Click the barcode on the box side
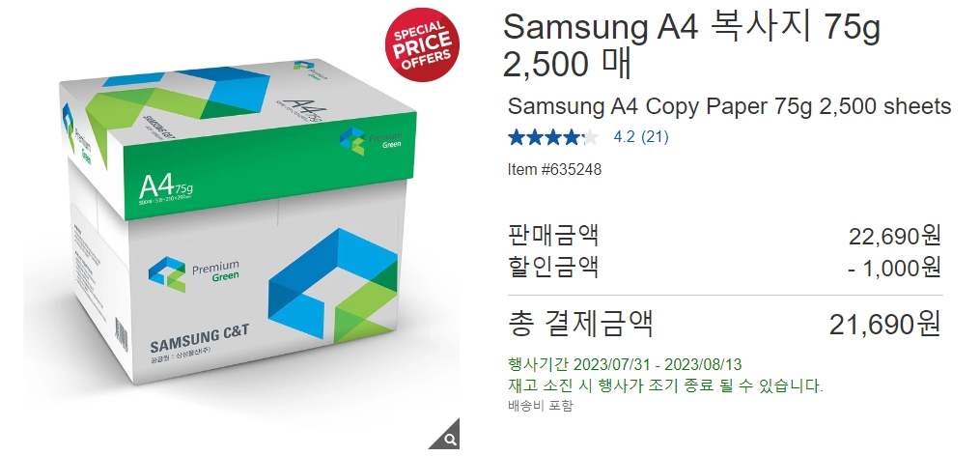This screenshot has height=456, width=980. coord(122,334)
